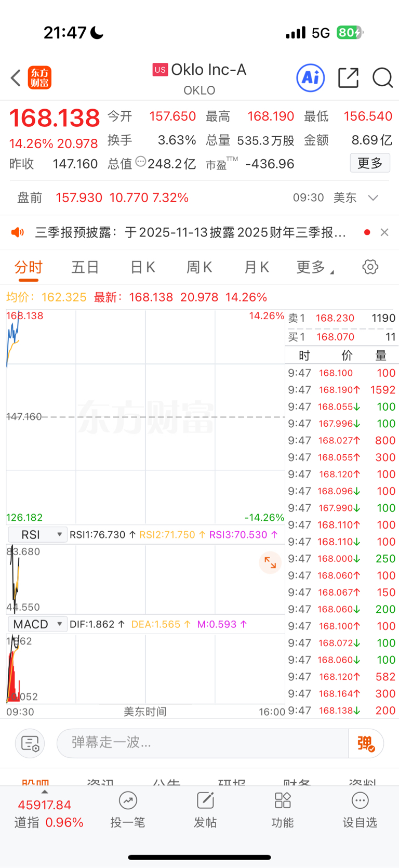
Task: Tap the 167.996 trade row
Action: 342,424
